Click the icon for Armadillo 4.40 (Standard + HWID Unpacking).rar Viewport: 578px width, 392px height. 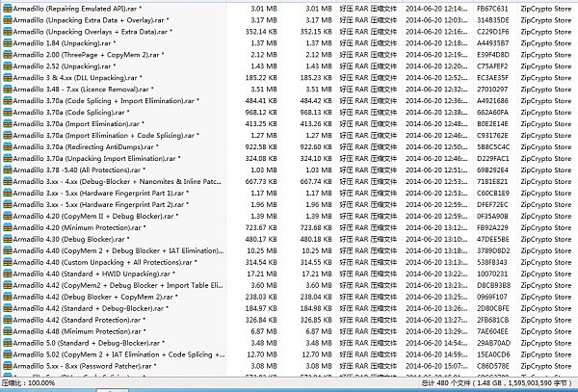click(8, 274)
